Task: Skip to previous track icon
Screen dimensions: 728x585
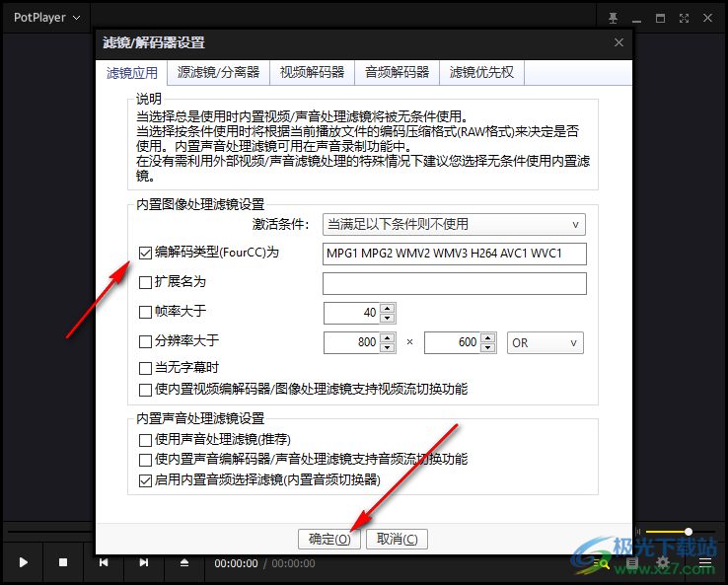Action: 104,562
